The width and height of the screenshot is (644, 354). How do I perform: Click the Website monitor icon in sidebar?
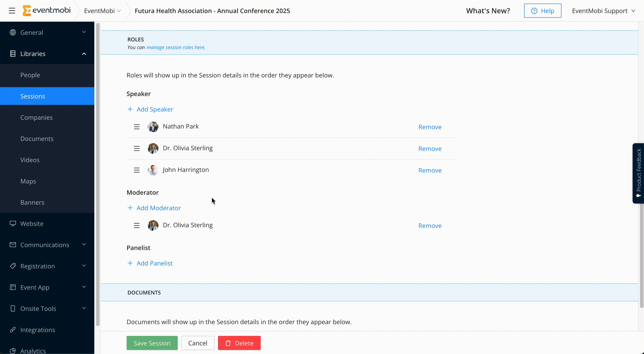(x=13, y=223)
